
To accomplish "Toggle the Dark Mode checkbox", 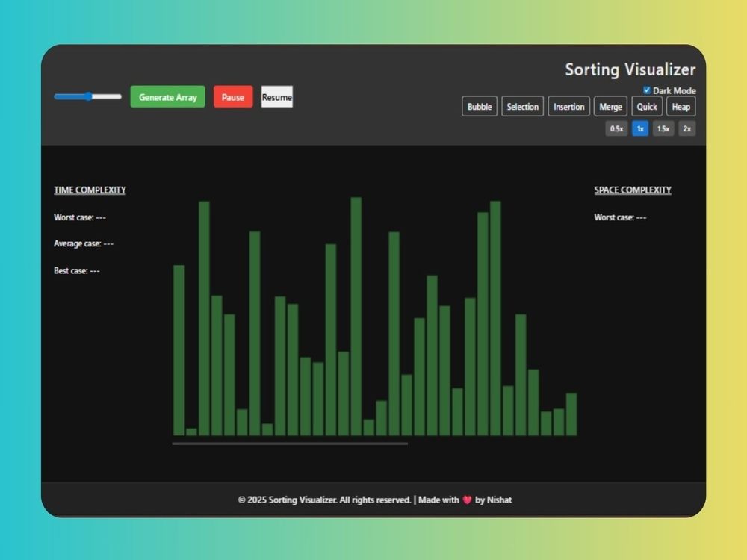I will pos(647,90).
